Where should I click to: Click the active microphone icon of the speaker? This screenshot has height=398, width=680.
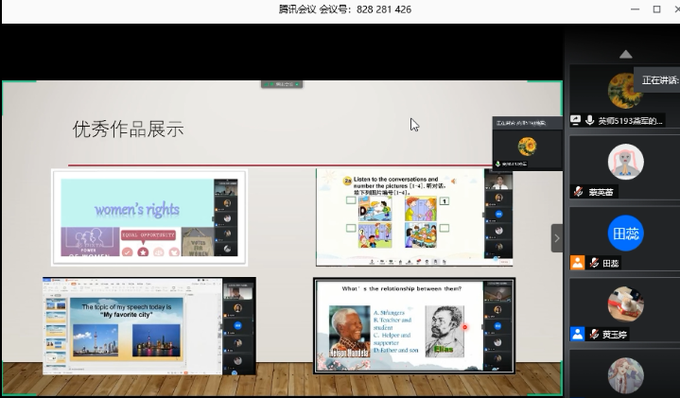589,120
